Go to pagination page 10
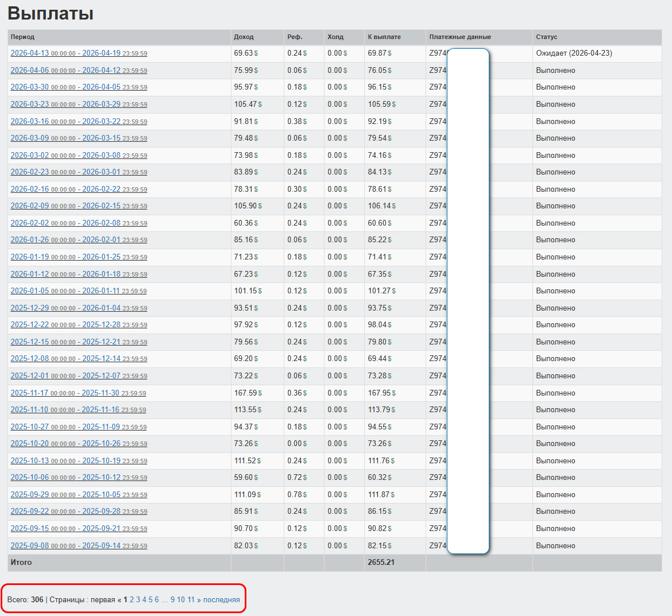 click(x=181, y=599)
